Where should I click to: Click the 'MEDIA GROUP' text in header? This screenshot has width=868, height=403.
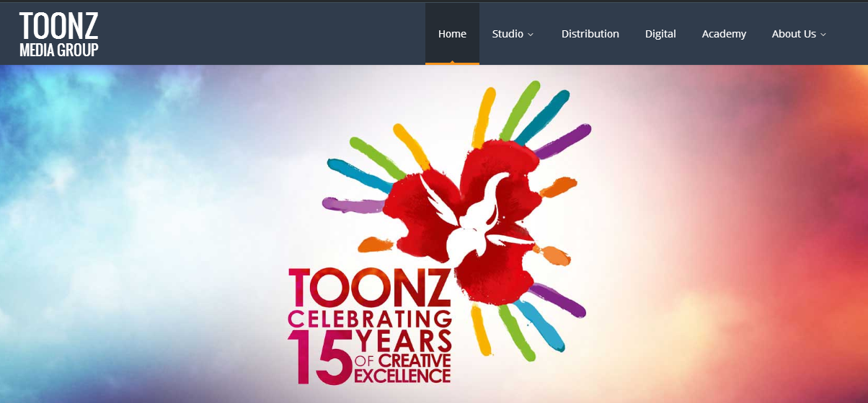58,50
